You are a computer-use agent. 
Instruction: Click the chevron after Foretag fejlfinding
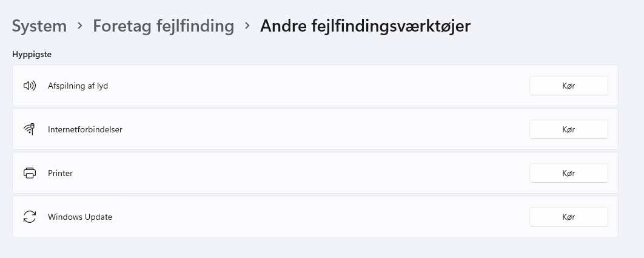coord(247,27)
